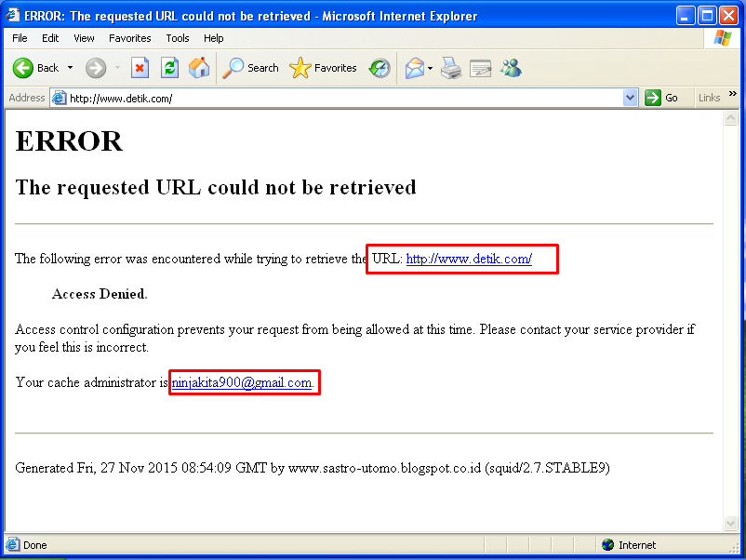
Task: Print the page with the printer icon
Action: [x=450, y=68]
